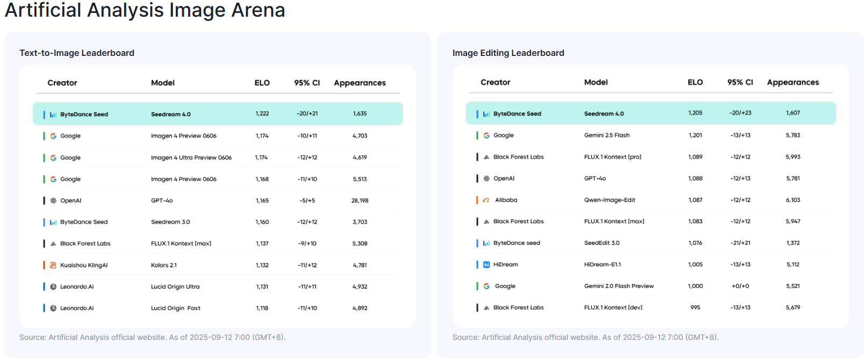Select the FLUX.1 Kontext [pro] model name
This screenshot has height=362, width=868.
[613, 157]
